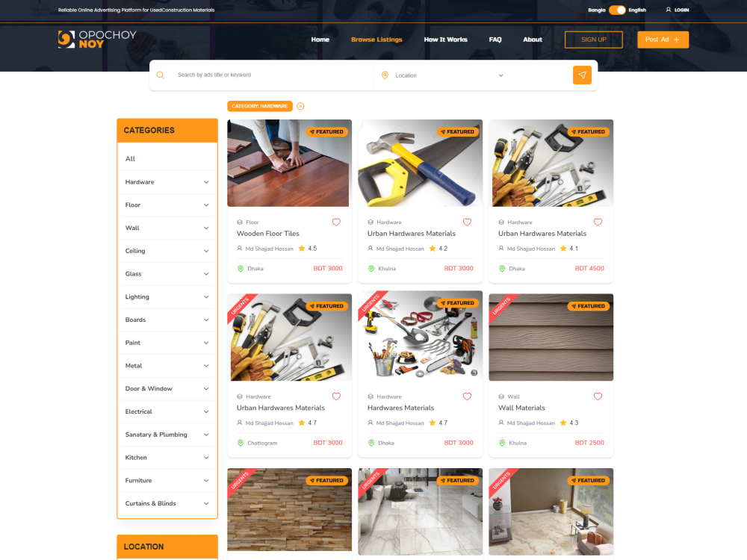This screenshot has height=560, width=747.
Task: Click the Wall category icon on the Wall Materials card
Action: 501,396
